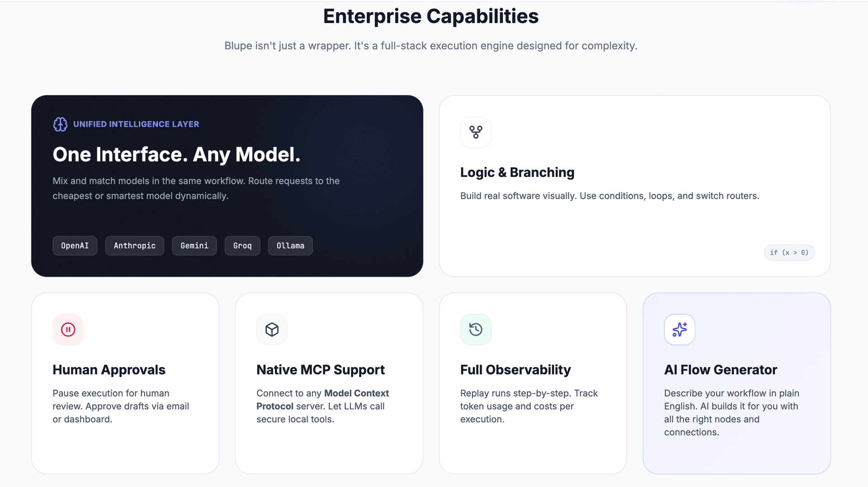The image size is (868, 487).
Task: Enable the Gemini model provider
Action: point(194,246)
